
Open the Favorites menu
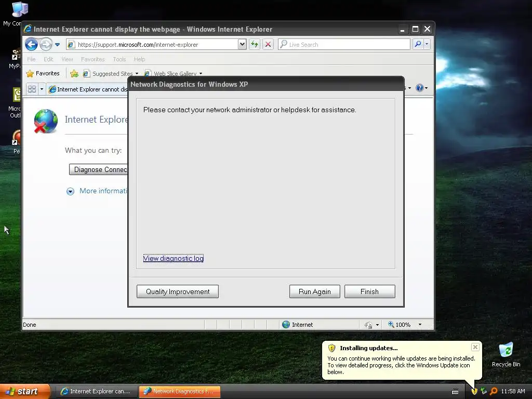(x=92, y=59)
